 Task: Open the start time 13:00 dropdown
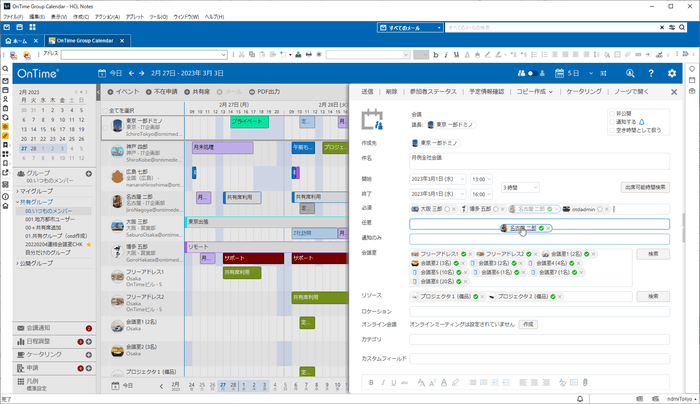(x=482, y=179)
